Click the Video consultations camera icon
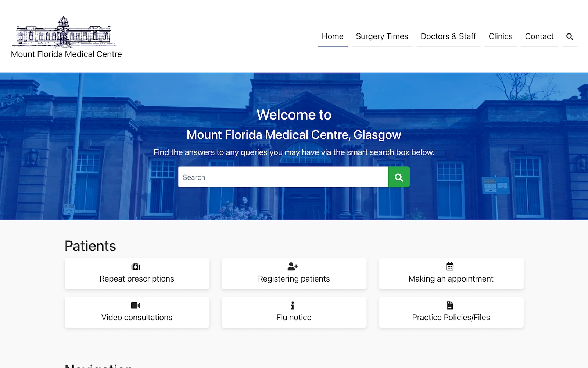 tap(136, 305)
